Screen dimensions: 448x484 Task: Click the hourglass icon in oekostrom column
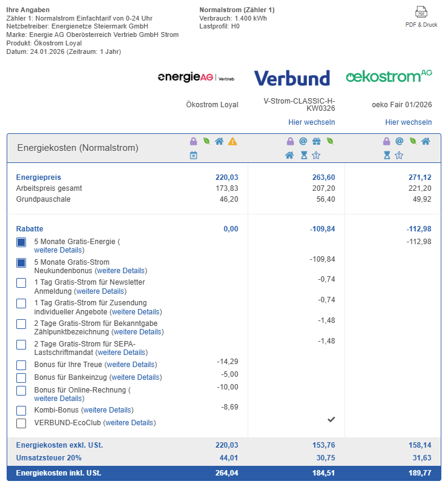click(386, 156)
